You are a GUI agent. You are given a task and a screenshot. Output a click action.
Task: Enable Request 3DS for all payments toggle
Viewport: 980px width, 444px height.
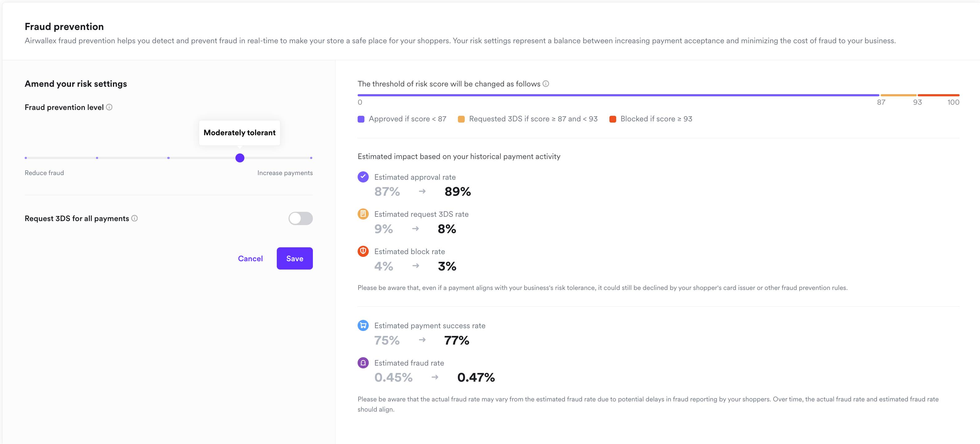click(300, 219)
